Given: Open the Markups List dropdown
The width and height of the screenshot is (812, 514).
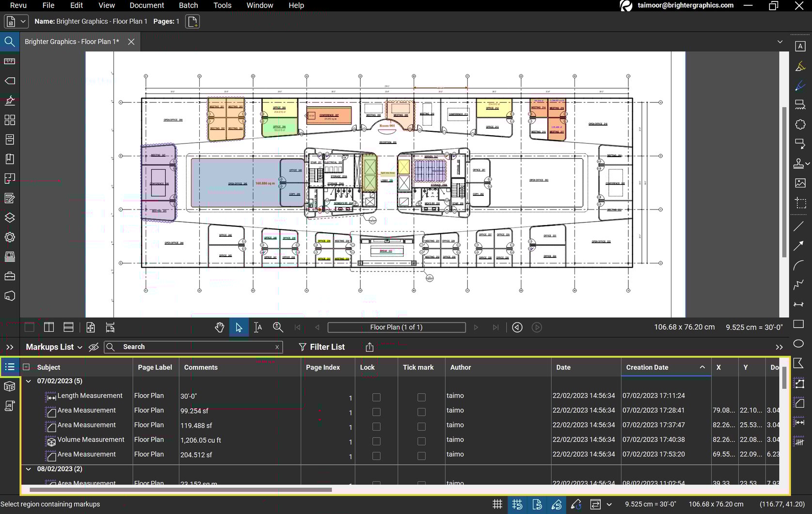Looking at the screenshot, I should 80,347.
